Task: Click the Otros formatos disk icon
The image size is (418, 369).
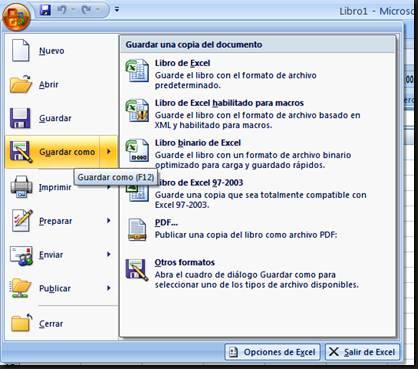Action: click(137, 270)
